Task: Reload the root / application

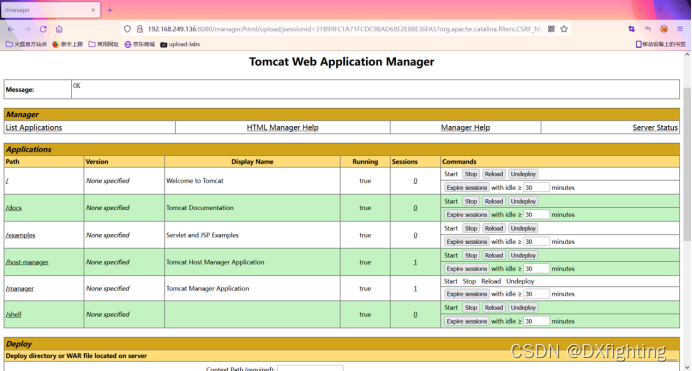Action: pyautogui.click(x=493, y=174)
